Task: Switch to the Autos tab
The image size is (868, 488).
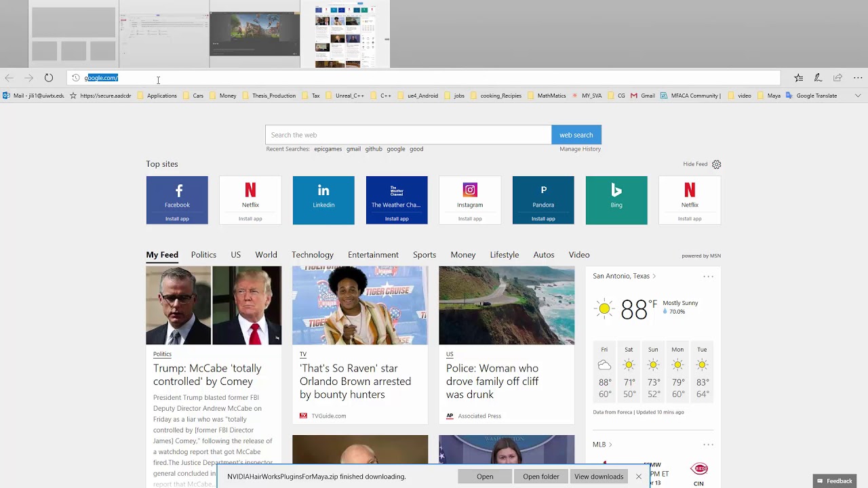Action: click(x=544, y=255)
